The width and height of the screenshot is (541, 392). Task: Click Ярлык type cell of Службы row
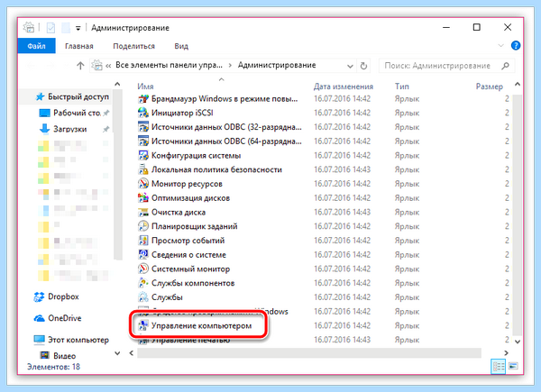(x=407, y=297)
